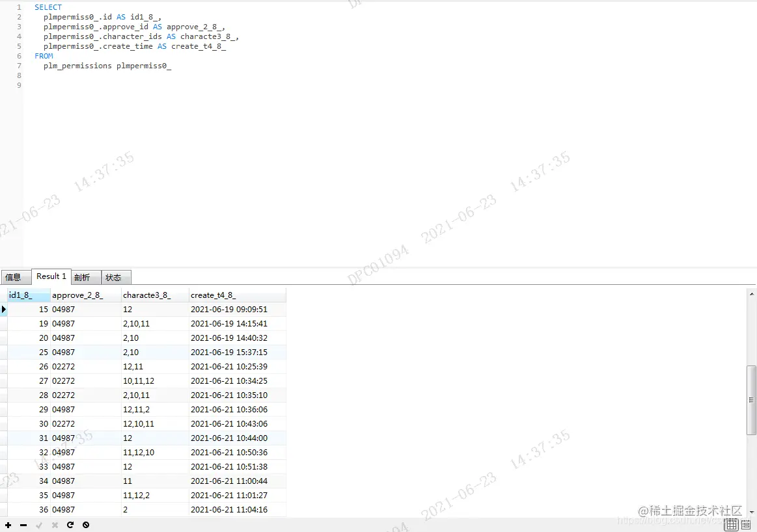
Task: Select the timestamp 2021-06-21 11:04:16
Action: coord(237,510)
